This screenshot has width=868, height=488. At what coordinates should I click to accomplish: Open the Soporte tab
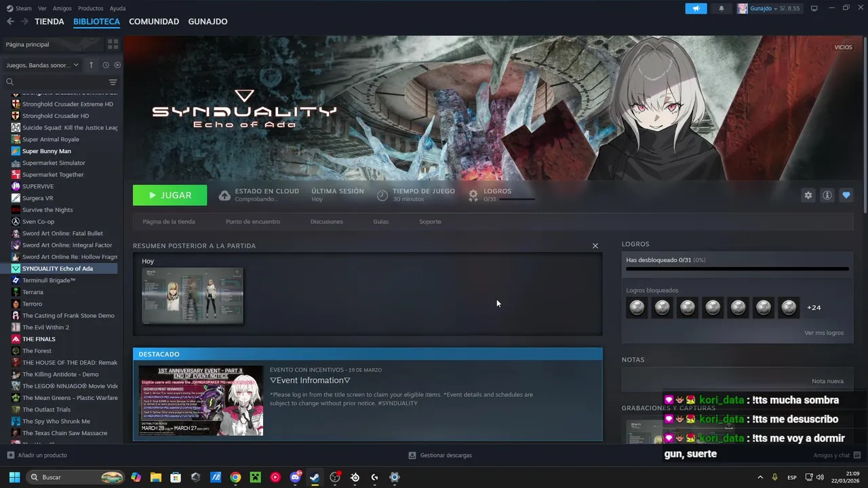430,222
